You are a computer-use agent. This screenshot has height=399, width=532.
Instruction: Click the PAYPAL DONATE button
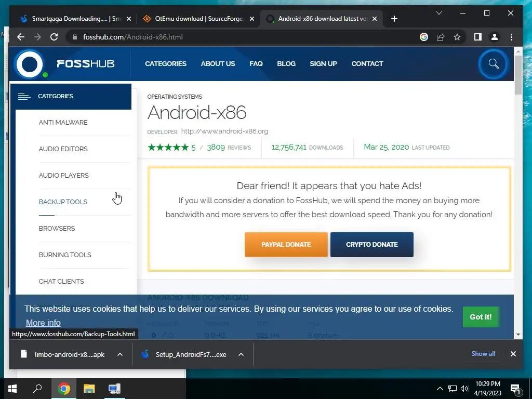[286, 245]
